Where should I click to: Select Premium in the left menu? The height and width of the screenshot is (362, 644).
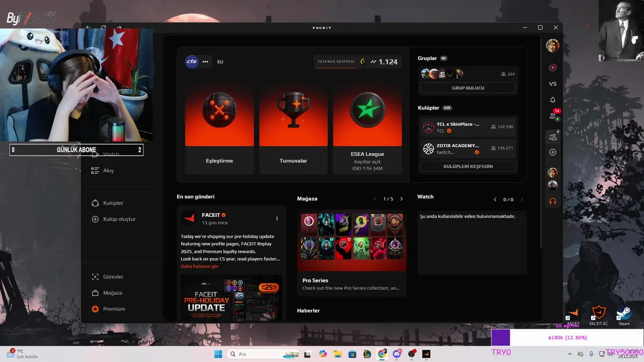(x=114, y=309)
